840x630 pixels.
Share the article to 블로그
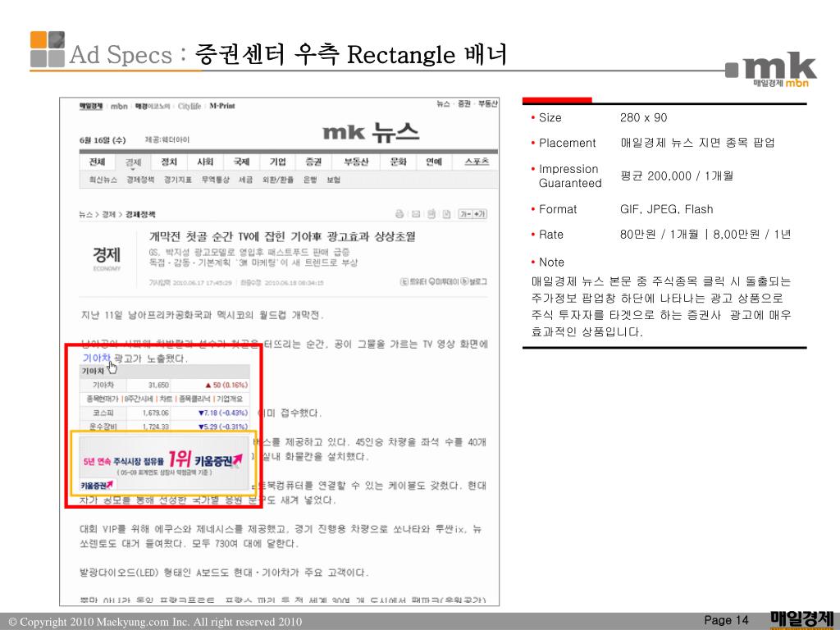[x=473, y=281]
